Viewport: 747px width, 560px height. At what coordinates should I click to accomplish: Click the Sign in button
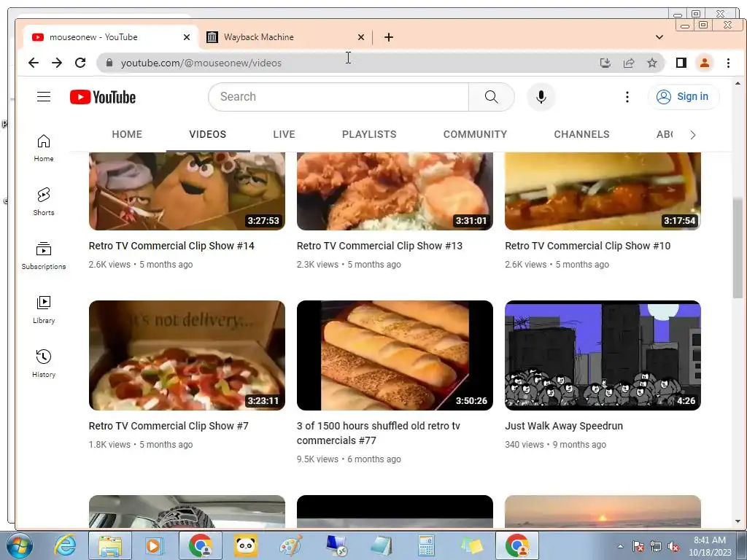coord(683,97)
